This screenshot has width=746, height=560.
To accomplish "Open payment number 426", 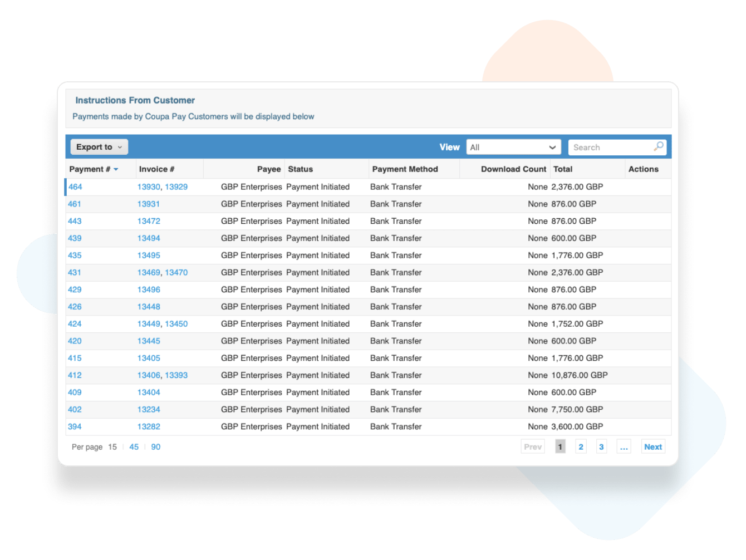I will [x=75, y=307].
